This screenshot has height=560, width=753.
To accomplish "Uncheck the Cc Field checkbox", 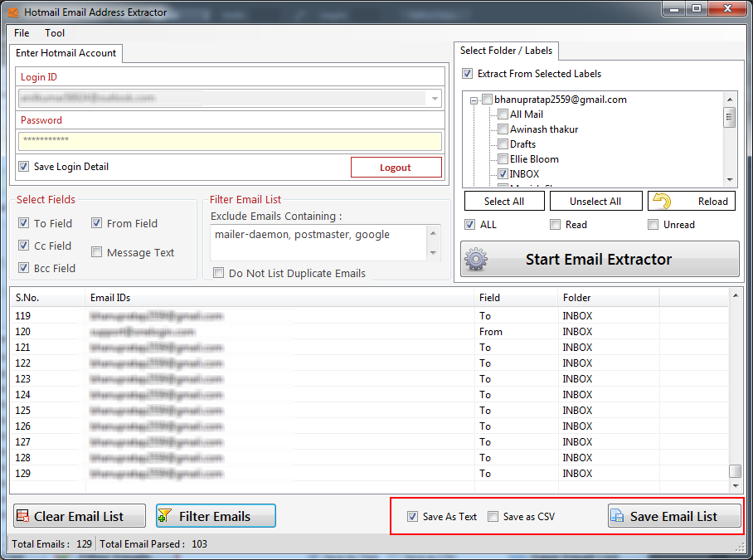I will tap(23, 246).
